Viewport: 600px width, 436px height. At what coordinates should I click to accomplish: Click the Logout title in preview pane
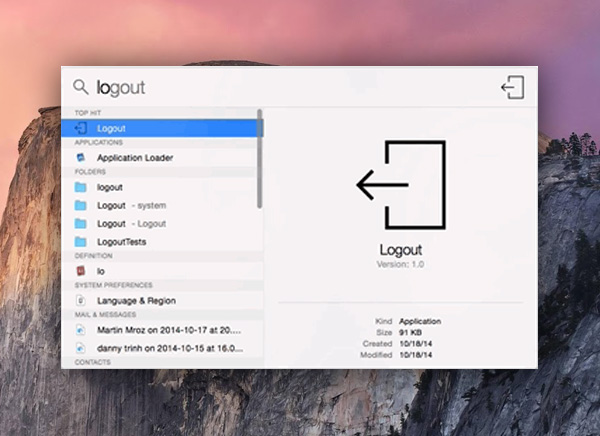point(401,250)
